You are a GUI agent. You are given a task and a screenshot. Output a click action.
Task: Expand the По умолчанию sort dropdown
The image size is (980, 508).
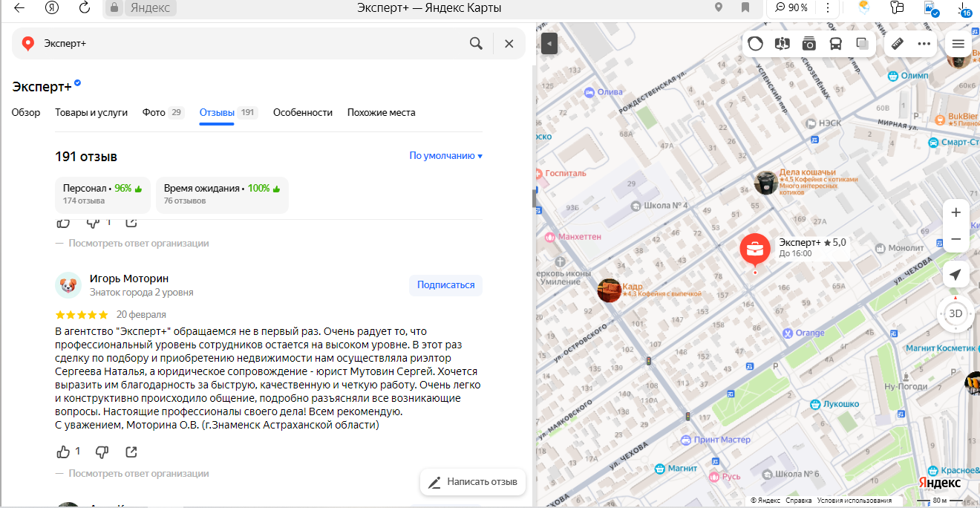click(x=446, y=156)
